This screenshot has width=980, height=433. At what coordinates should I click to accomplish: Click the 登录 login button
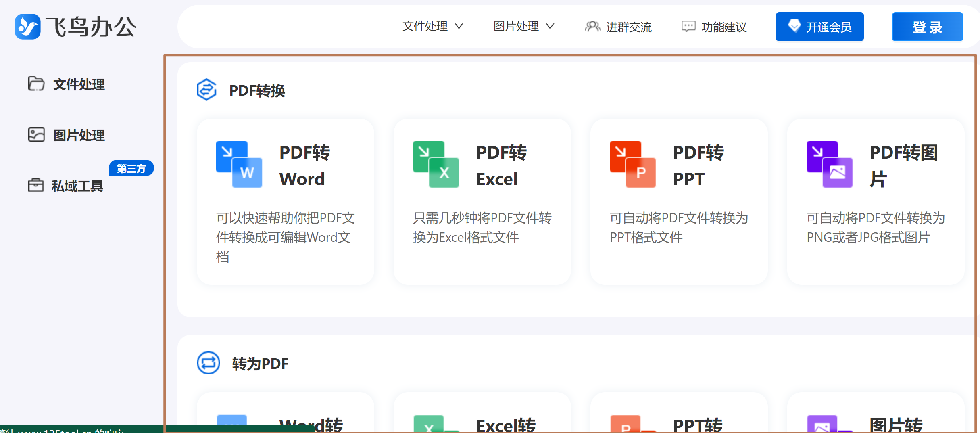pos(928,26)
